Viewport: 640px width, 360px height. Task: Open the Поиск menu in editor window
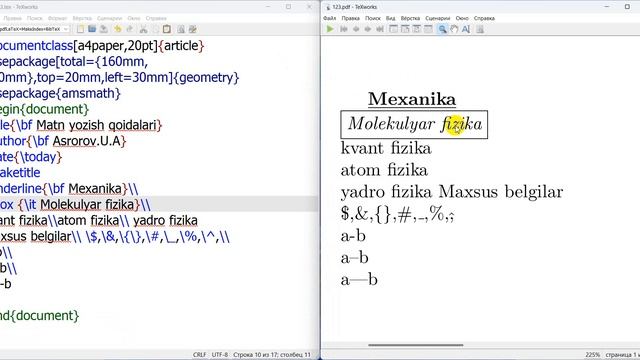tap(34, 18)
